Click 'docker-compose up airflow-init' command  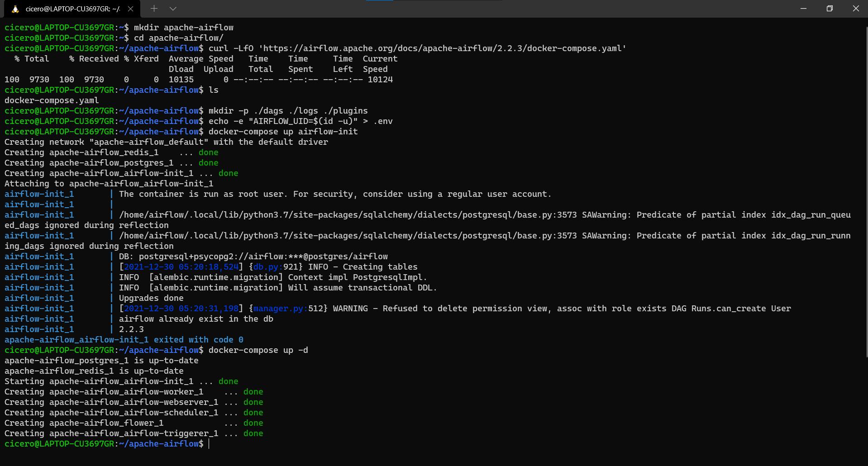point(283,132)
